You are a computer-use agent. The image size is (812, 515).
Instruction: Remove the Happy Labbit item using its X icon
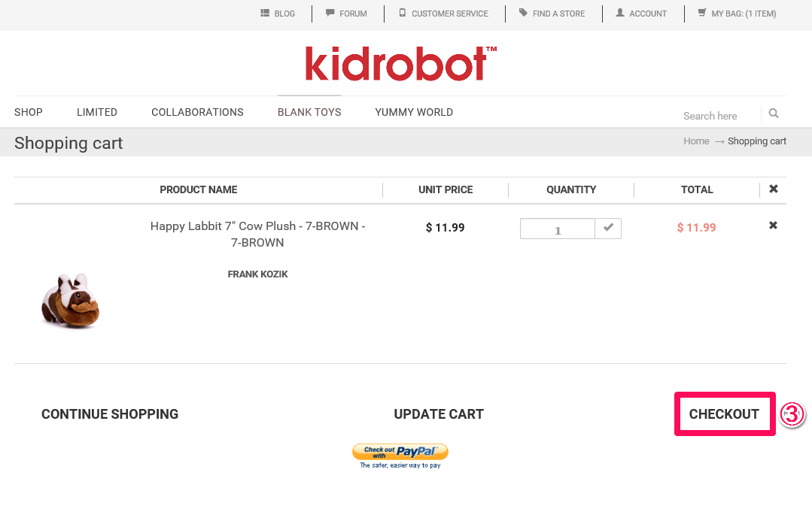pyautogui.click(x=773, y=225)
